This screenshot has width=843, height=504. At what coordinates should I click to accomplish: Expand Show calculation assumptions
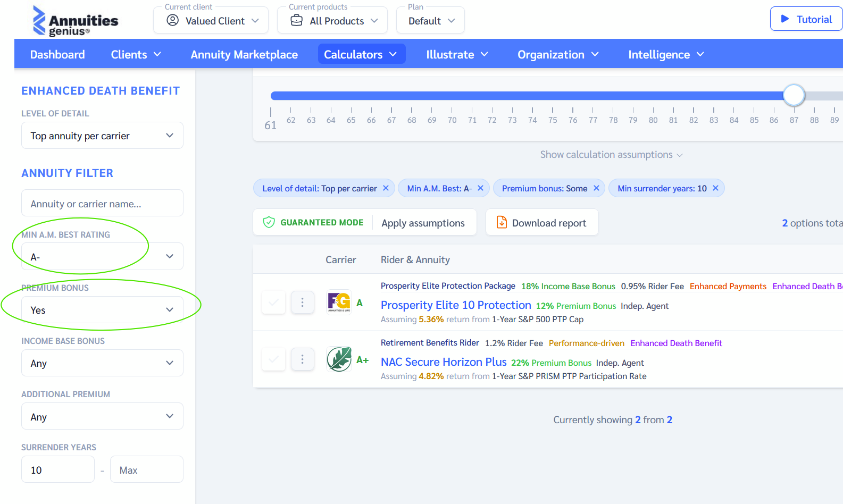click(611, 155)
